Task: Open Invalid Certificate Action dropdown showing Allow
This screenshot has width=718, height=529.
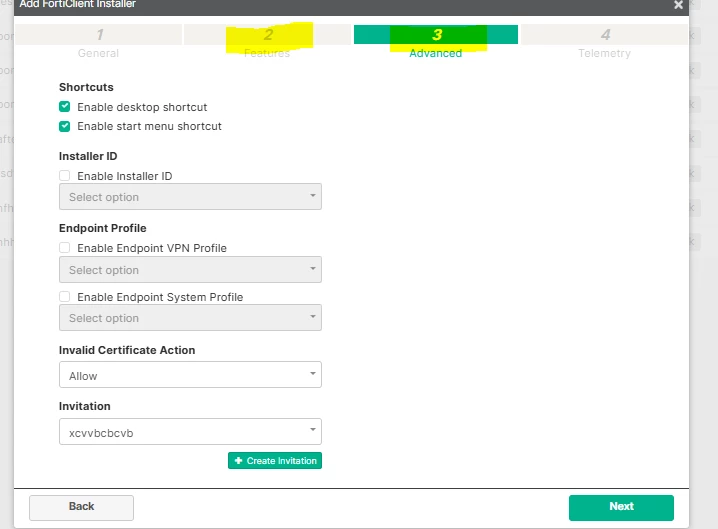Action: tap(190, 375)
